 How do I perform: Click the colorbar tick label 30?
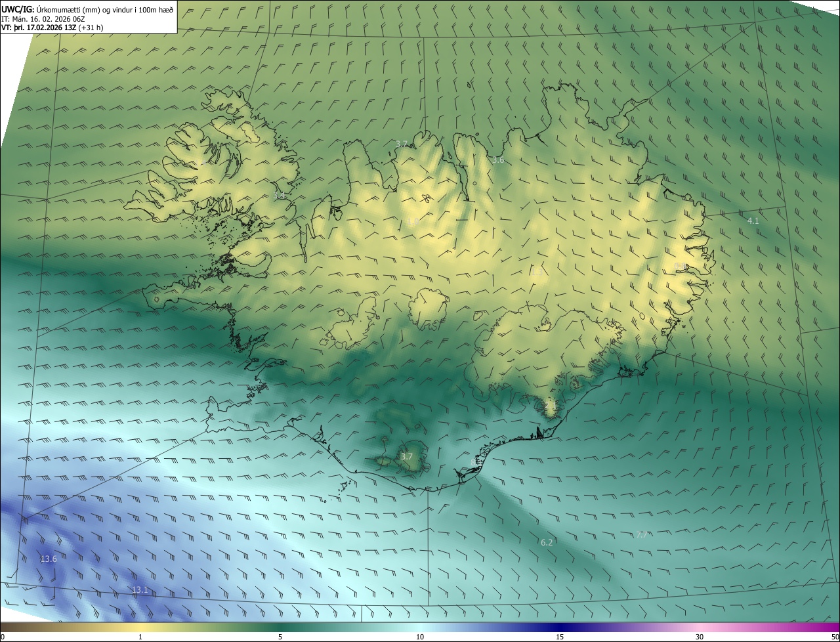click(700, 637)
